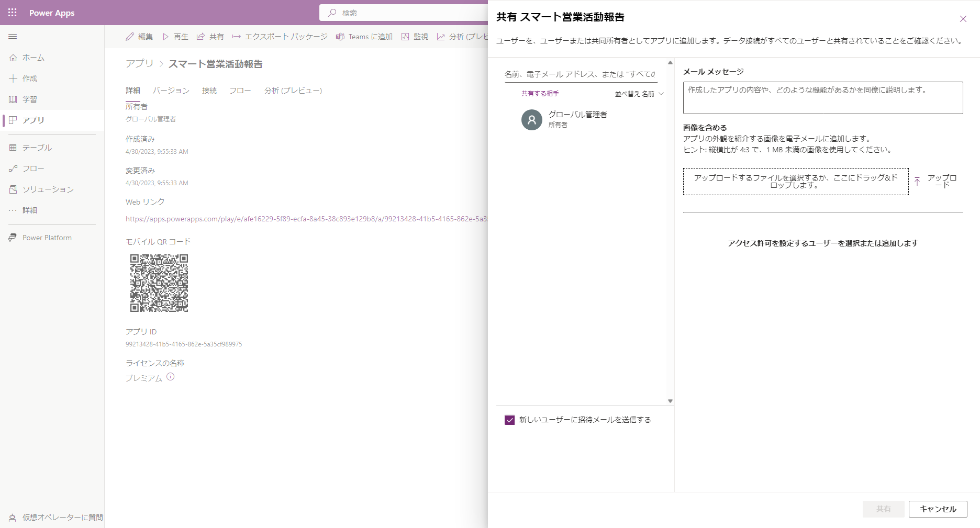The height and width of the screenshot is (528, 980).
Task: Click the 分析 chart toolbar command
Action: click(x=462, y=37)
